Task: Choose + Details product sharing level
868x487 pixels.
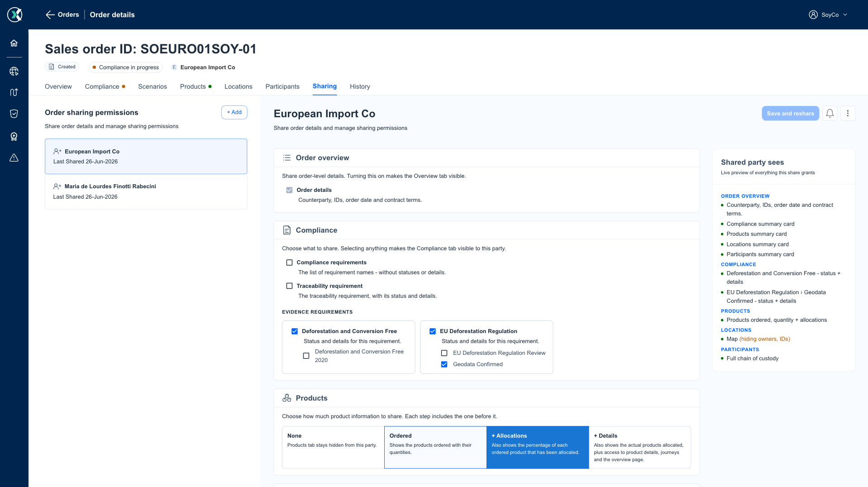Action: click(x=640, y=447)
